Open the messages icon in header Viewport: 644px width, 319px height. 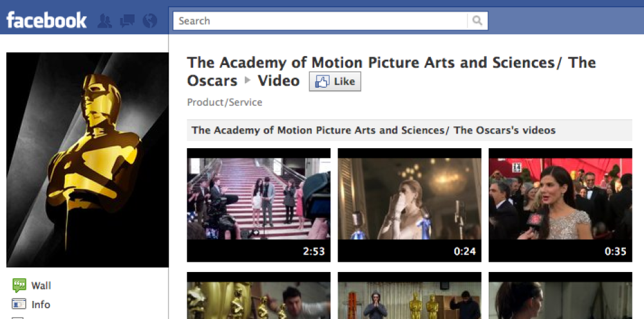[128, 21]
